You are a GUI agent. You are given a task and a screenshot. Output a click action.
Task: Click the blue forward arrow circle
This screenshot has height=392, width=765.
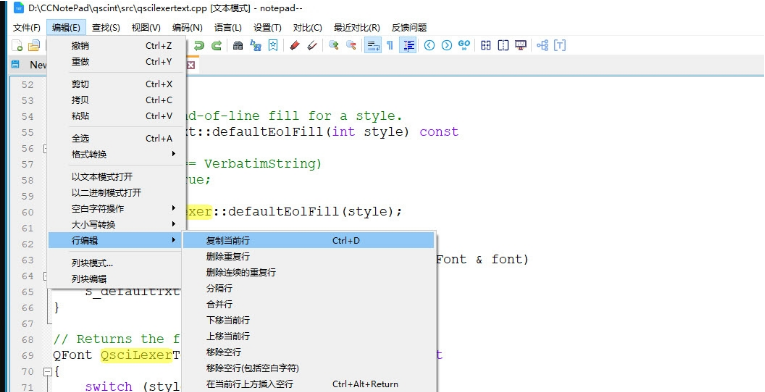[x=447, y=46]
